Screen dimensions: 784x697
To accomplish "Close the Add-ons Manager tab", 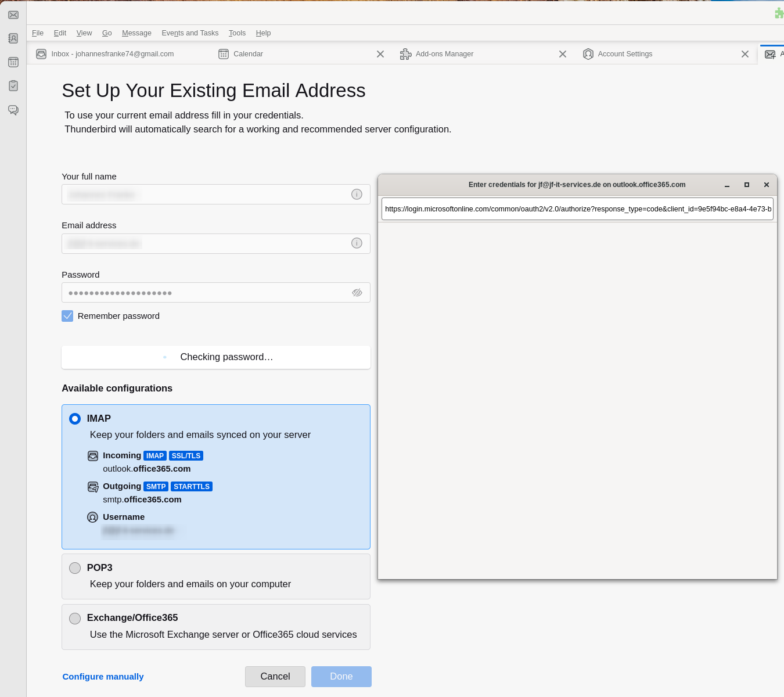I will [563, 54].
